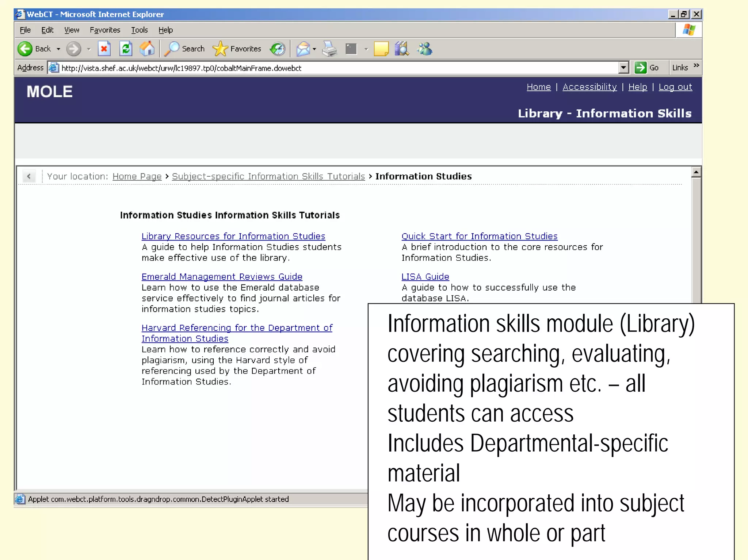
Task: Open the Accessibility link
Action: [x=589, y=87]
